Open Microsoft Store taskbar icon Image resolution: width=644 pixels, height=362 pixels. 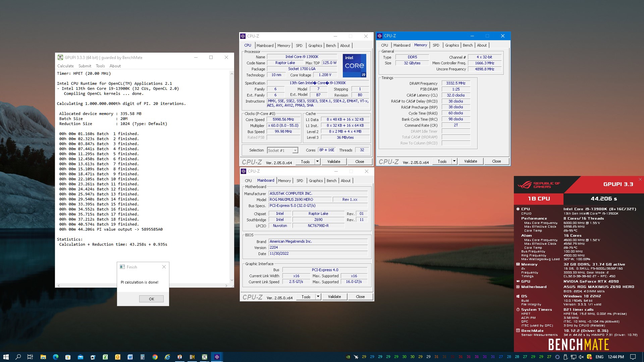[68, 357]
